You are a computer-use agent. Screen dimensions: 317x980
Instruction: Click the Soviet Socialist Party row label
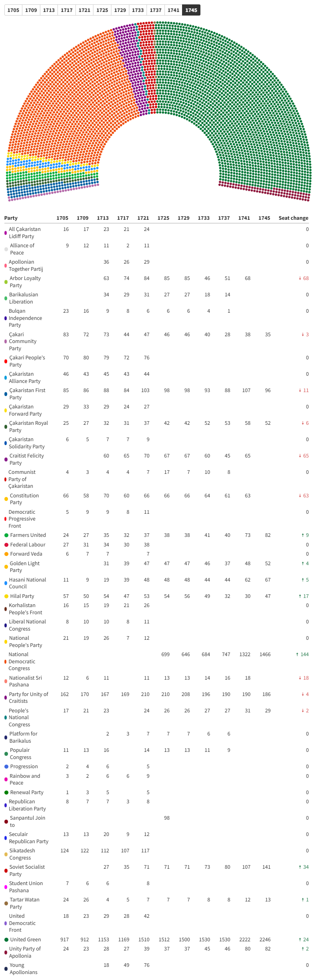pyautogui.click(x=27, y=870)
